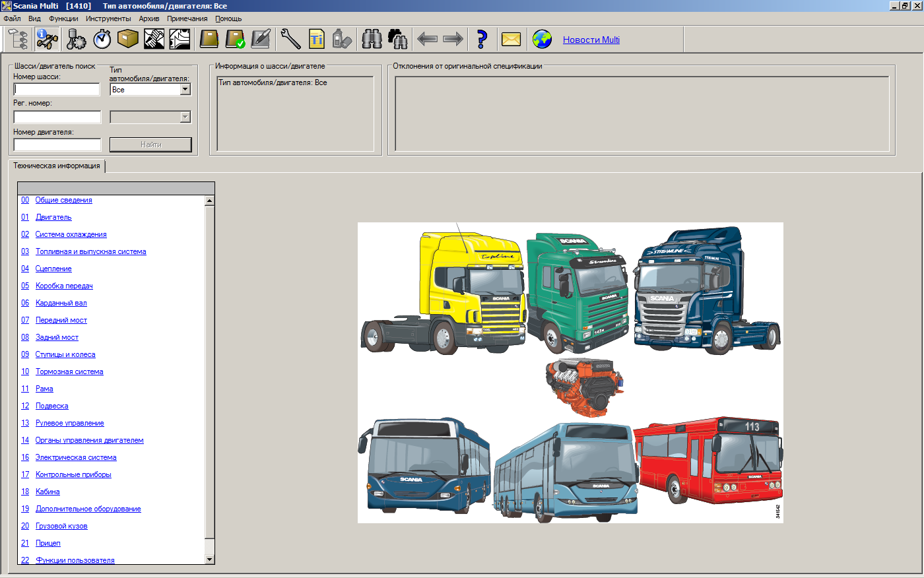Click the globe icon in toolbar
The height and width of the screenshot is (578, 924).
click(x=542, y=40)
